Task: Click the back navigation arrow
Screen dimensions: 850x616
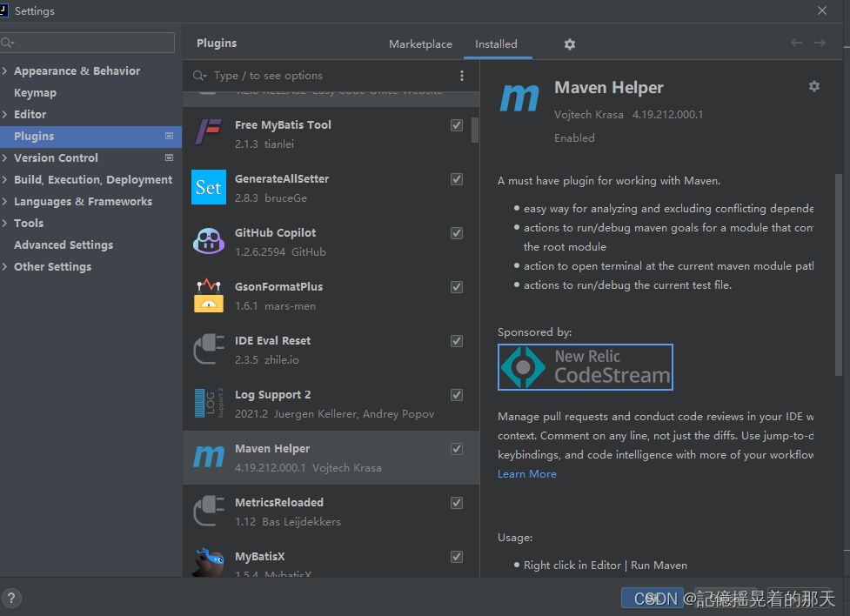Action: point(796,43)
